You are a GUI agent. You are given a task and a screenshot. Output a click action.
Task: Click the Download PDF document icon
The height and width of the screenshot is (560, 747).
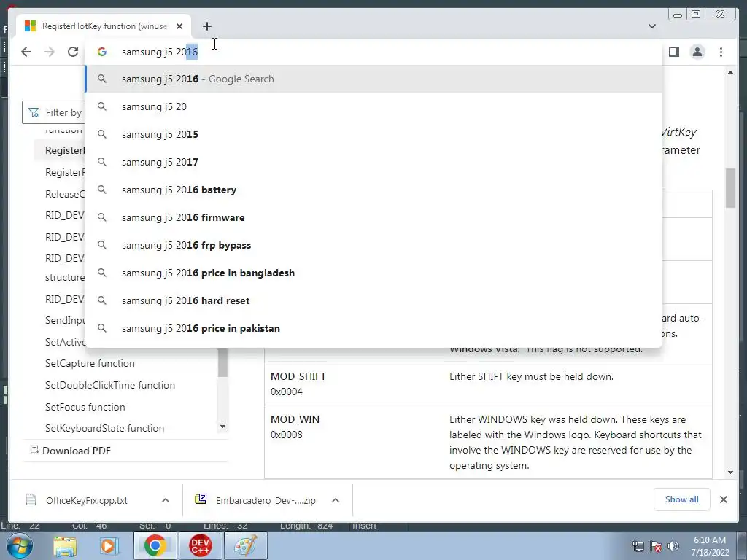[x=34, y=450]
